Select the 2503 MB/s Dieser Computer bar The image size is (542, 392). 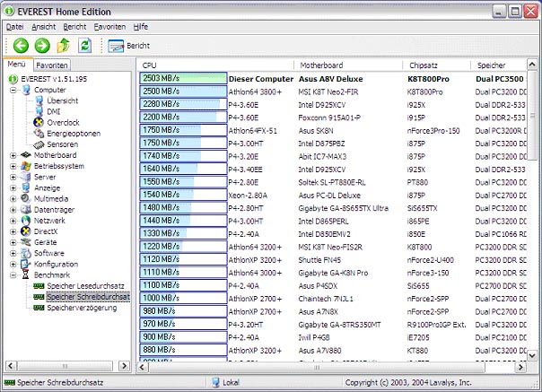click(183, 78)
